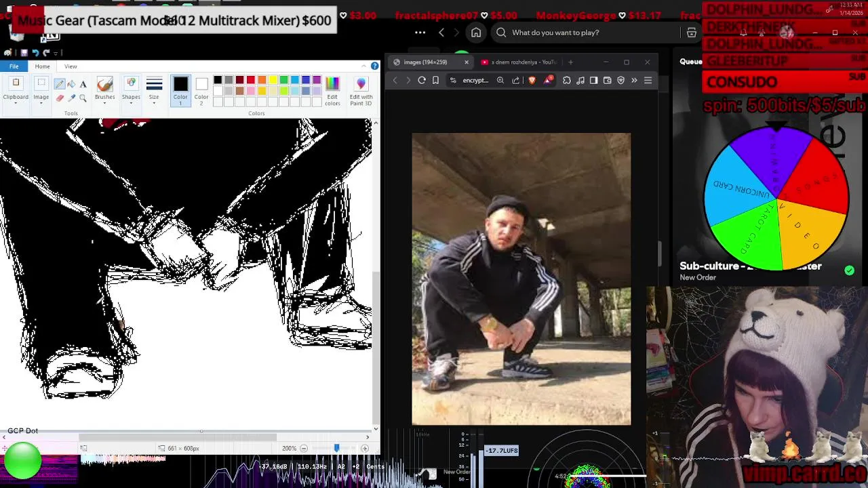Click the bookmark icon in browser toolbar
868x488 pixels.
point(435,80)
